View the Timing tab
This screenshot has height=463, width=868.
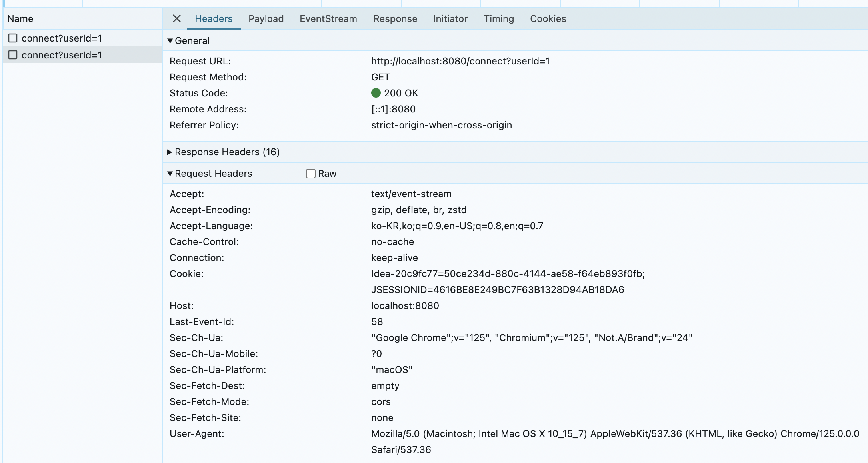(x=498, y=19)
